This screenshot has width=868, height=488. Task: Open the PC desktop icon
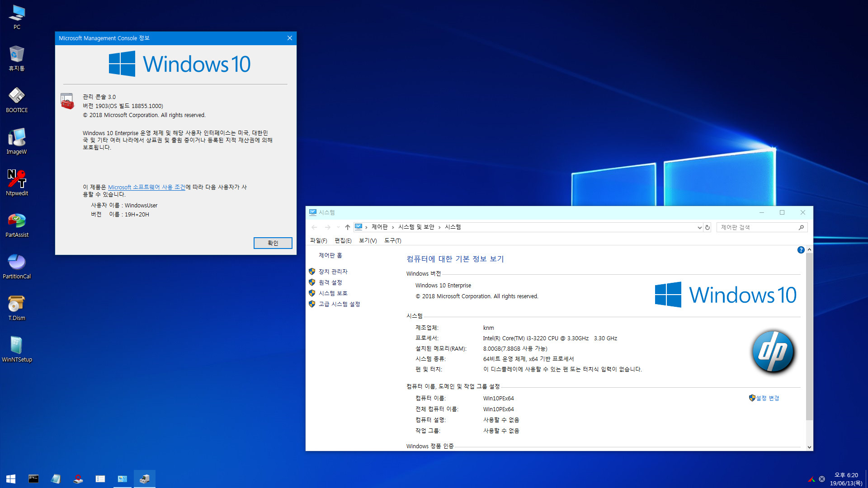(x=17, y=17)
